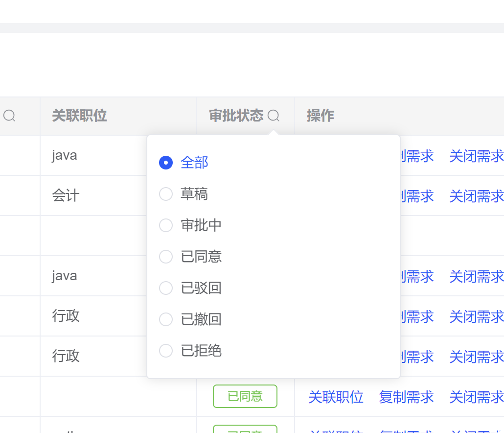Click search icon beside 审批状态 header
Screen dimensions: 504x433
(x=274, y=116)
